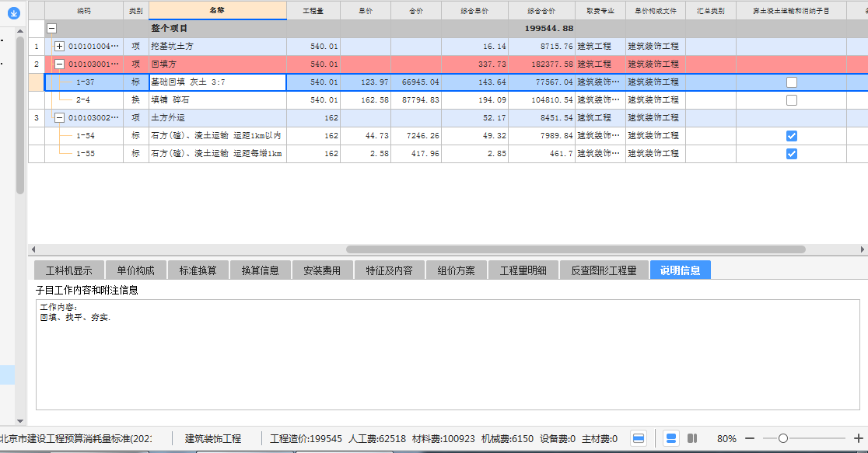868x453 pixels.
Task: Click the zoom in plus icon
Action: 858,438
